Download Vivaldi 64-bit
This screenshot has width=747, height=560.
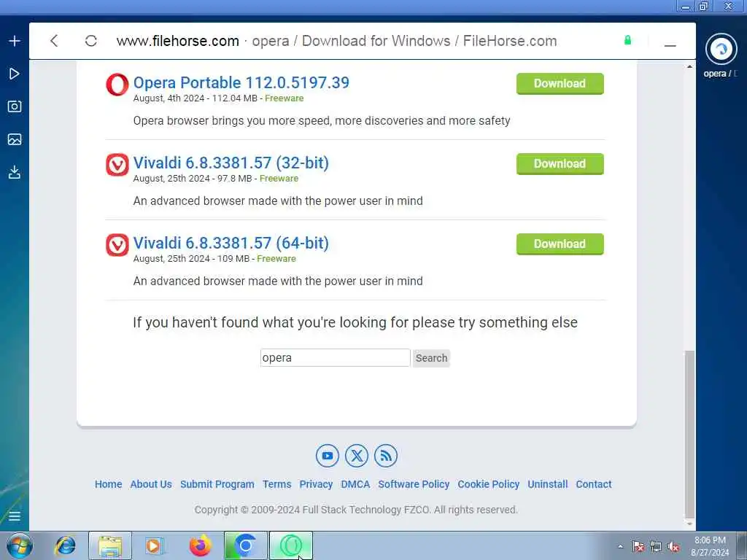[560, 244]
